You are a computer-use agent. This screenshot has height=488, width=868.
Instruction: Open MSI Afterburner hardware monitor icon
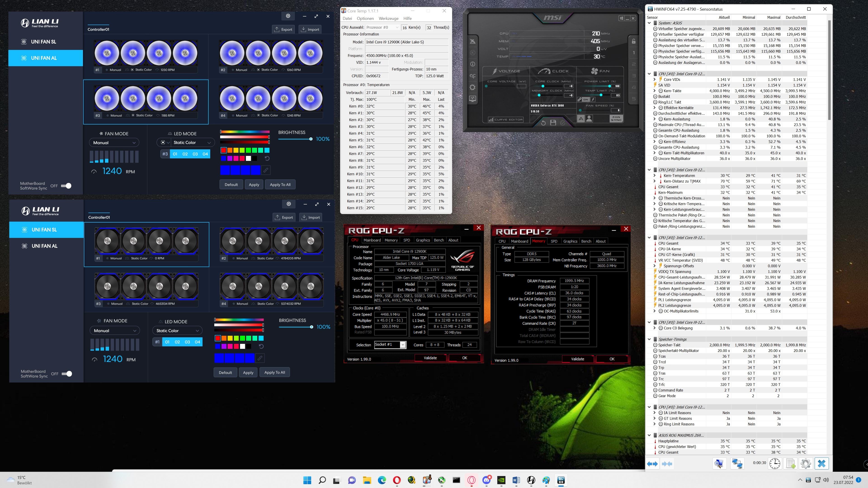click(472, 99)
